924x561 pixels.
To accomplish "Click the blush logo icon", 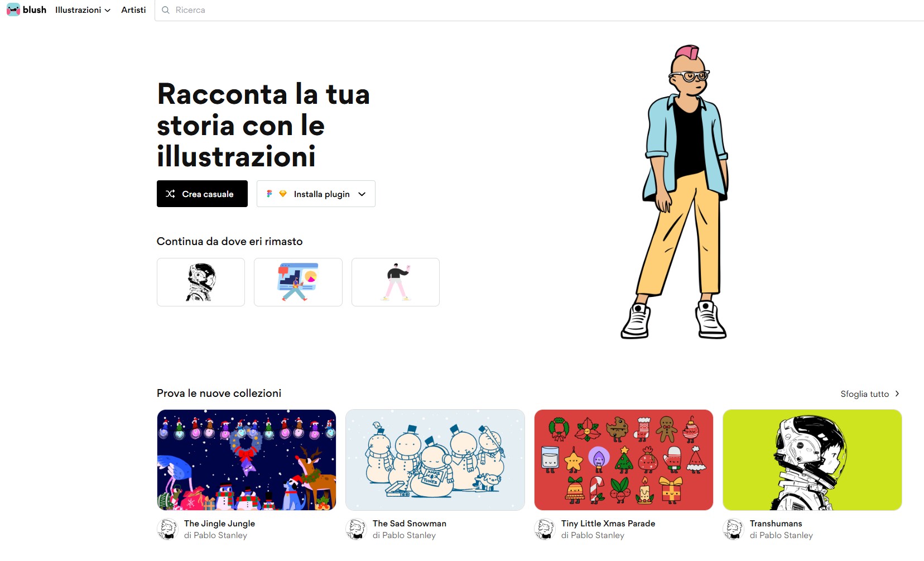I will tap(13, 9).
